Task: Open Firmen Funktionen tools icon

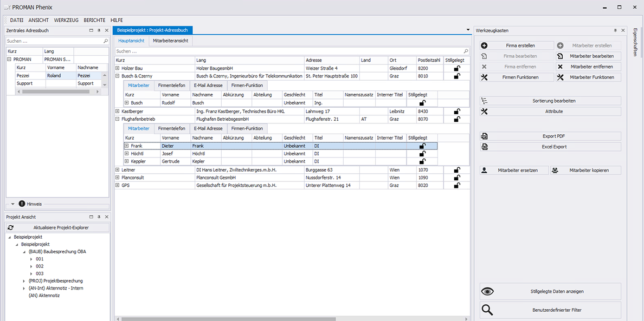Action: coord(484,77)
